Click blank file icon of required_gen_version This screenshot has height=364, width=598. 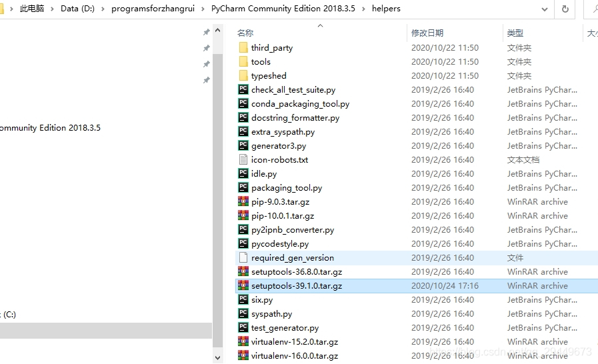pyautogui.click(x=243, y=257)
